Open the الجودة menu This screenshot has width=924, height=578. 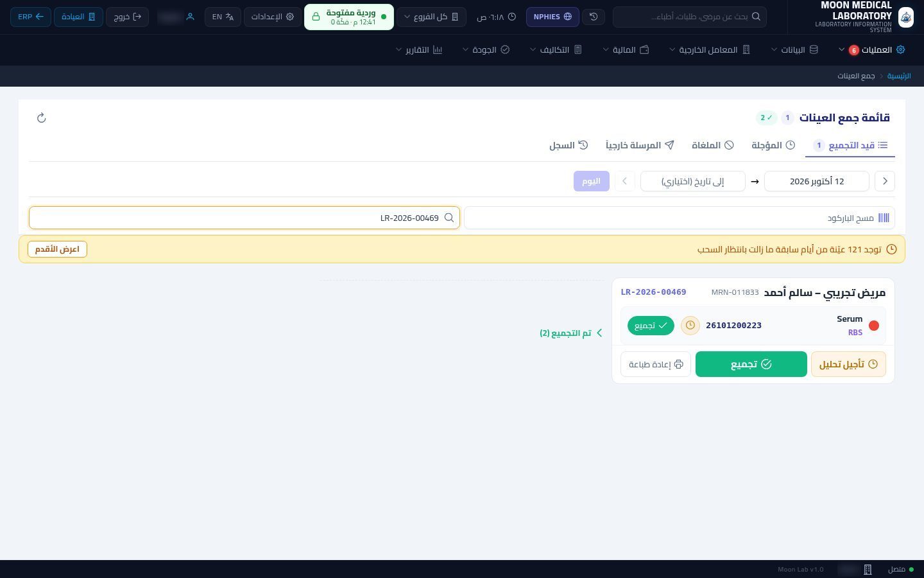(x=486, y=49)
